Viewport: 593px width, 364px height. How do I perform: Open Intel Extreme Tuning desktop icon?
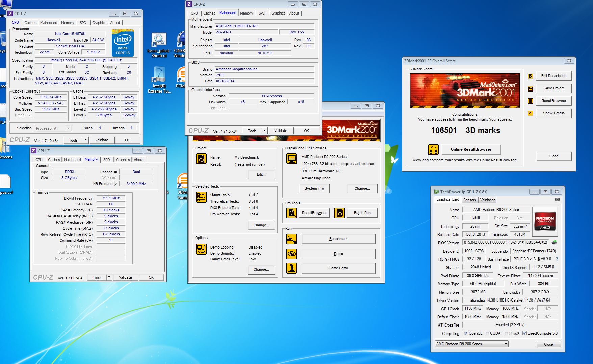159,80
